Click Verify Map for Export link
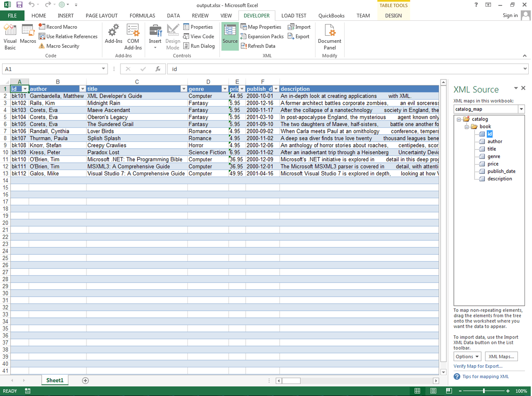This screenshot has height=396, width=532. click(478, 366)
